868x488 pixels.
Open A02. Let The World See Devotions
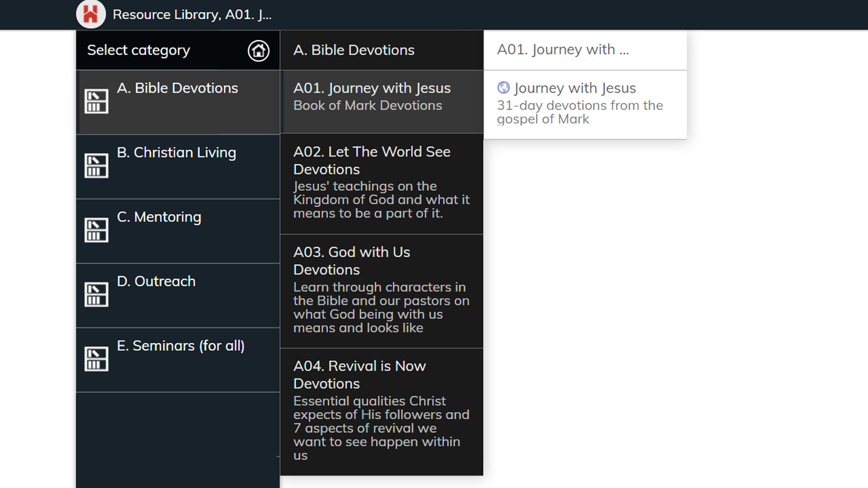[x=382, y=184]
